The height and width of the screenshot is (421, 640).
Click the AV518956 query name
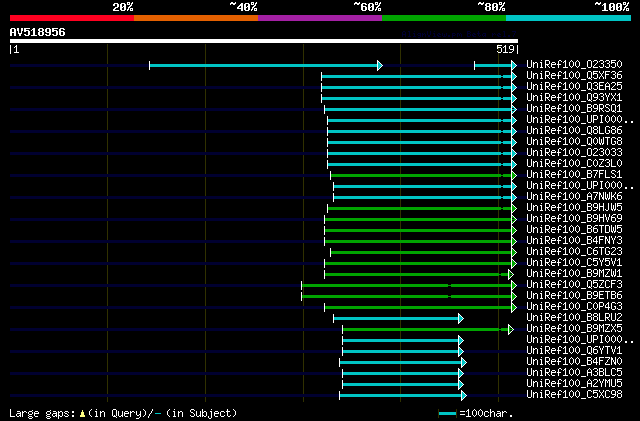pyautogui.click(x=38, y=32)
